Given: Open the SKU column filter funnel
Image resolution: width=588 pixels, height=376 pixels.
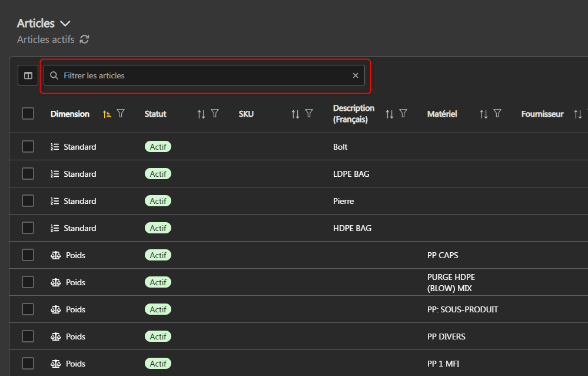Looking at the screenshot, I should tap(309, 114).
